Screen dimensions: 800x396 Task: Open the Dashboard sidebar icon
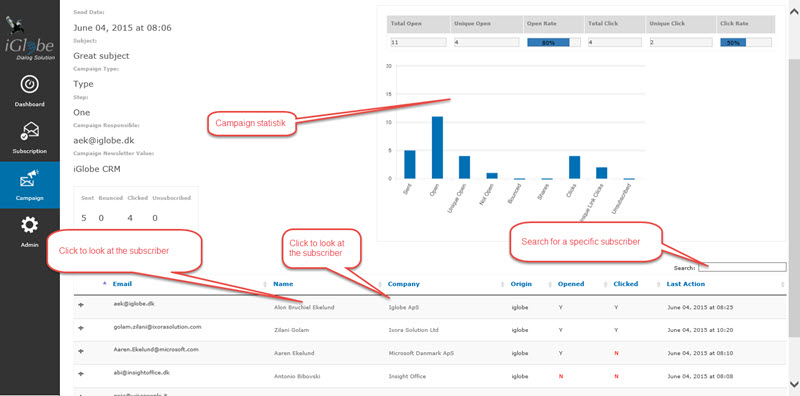pyautogui.click(x=30, y=84)
